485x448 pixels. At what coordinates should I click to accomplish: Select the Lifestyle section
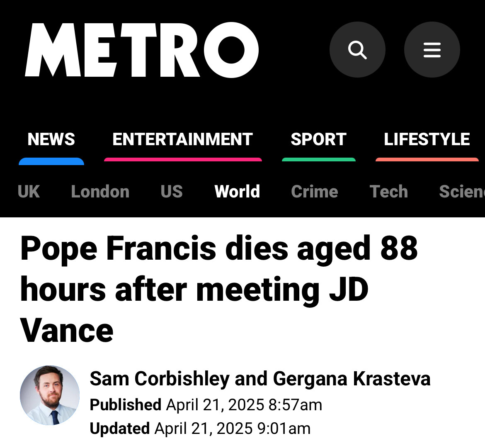(427, 140)
